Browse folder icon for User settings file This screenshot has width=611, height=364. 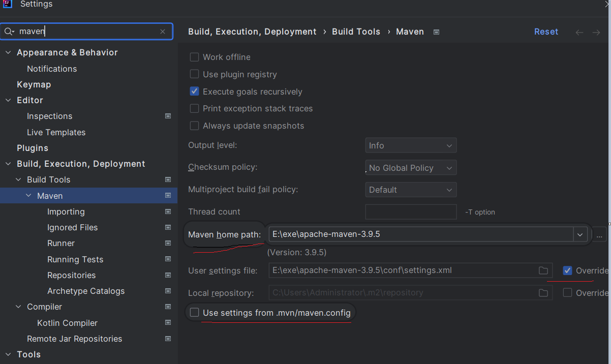[x=543, y=270]
